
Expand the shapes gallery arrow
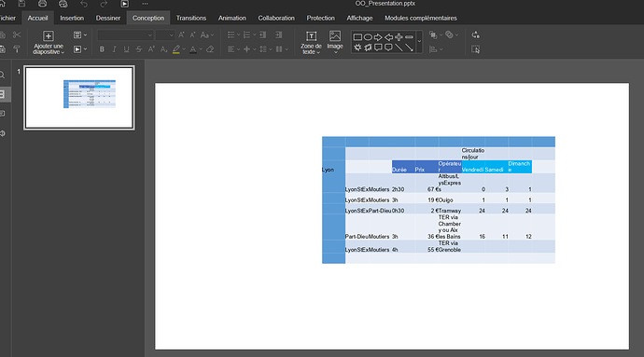pyautogui.click(x=419, y=42)
